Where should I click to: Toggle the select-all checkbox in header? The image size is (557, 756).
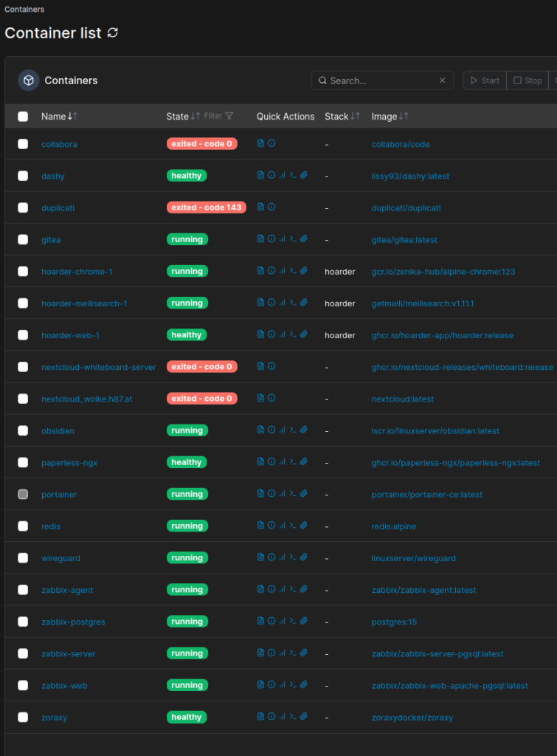[x=23, y=116]
